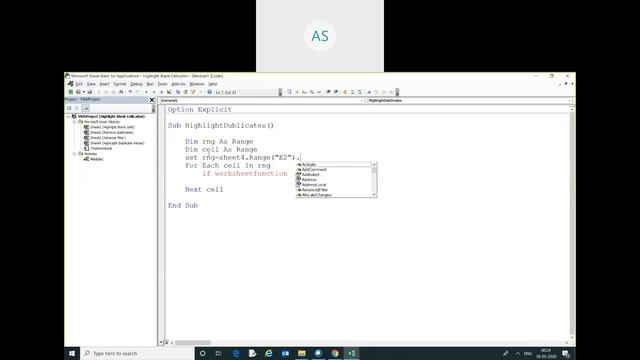Click the Save toolbar icon
640x360 pixels.
(89, 92)
